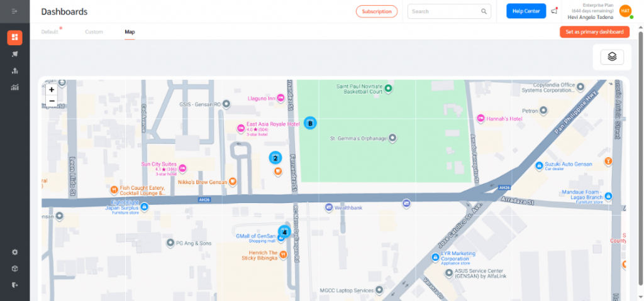The width and height of the screenshot is (644, 301).
Task: Open the Help Center
Action: pyautogui.click(x=526, y=11)
